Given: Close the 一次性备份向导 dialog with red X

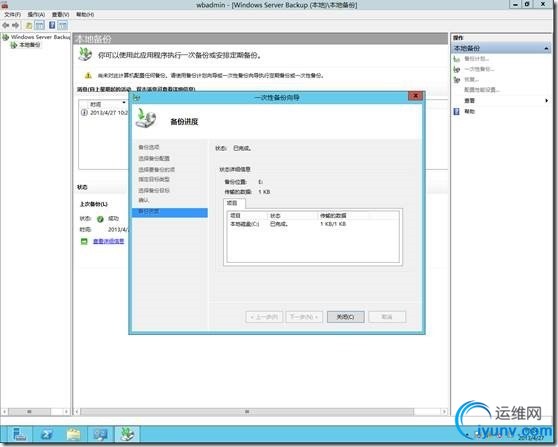Looking at the screenshot, I should click(415, 96).
